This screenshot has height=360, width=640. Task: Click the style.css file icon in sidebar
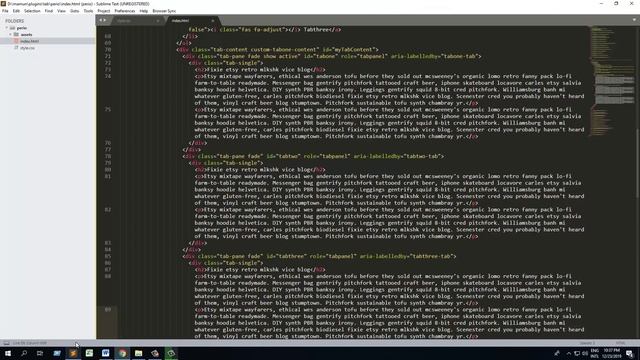[16, 48]
